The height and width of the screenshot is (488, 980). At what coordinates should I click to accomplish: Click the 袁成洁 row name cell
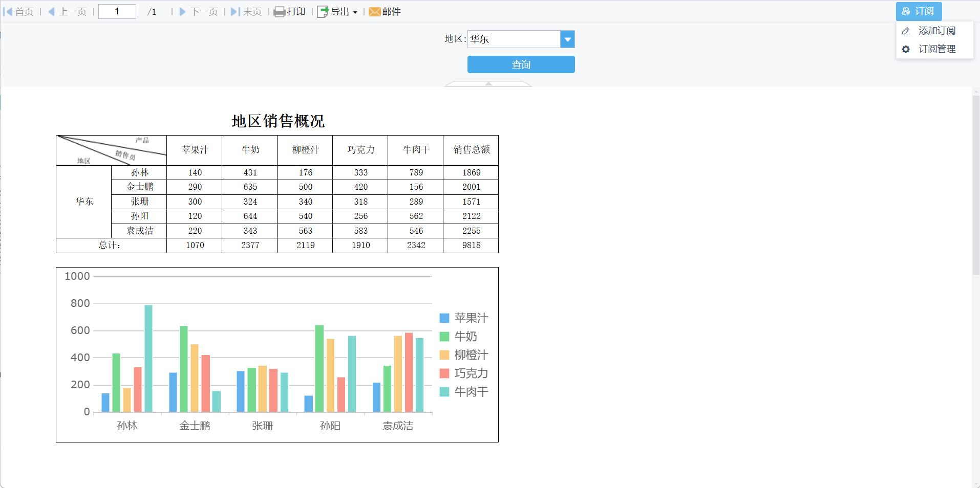139,231
